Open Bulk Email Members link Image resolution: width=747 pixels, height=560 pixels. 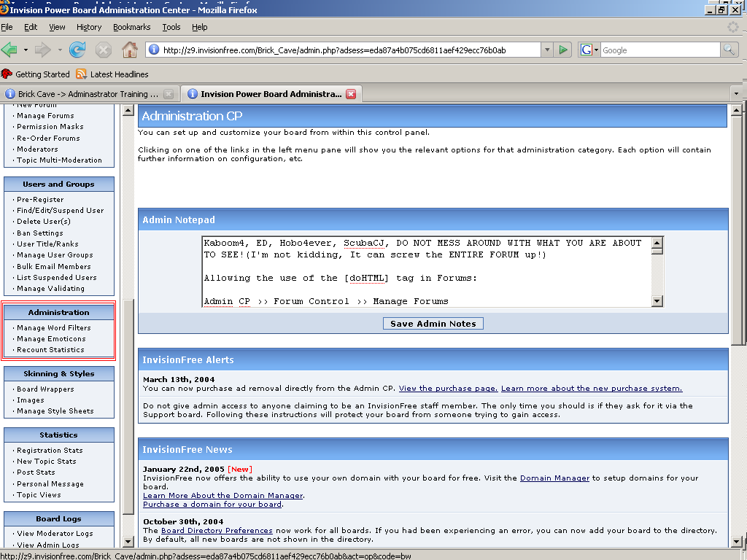point(54,267)
